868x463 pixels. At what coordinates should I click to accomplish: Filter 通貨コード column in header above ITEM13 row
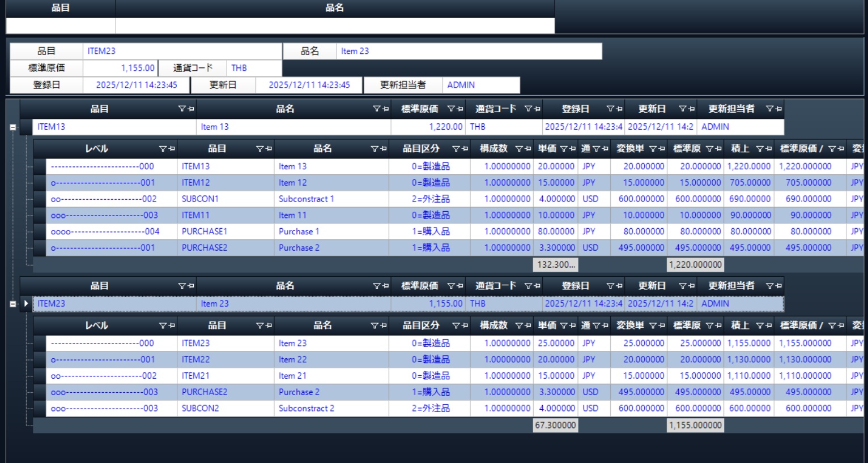click(528, 109)
